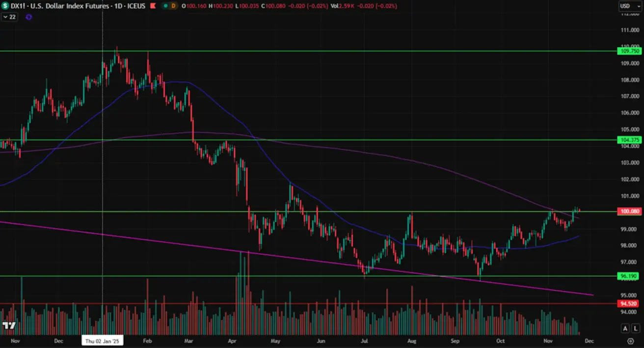Click the Thu 02 Jan '25 date marker
The height and width of the screenshot is (348, 644).
tap(102, 341)
